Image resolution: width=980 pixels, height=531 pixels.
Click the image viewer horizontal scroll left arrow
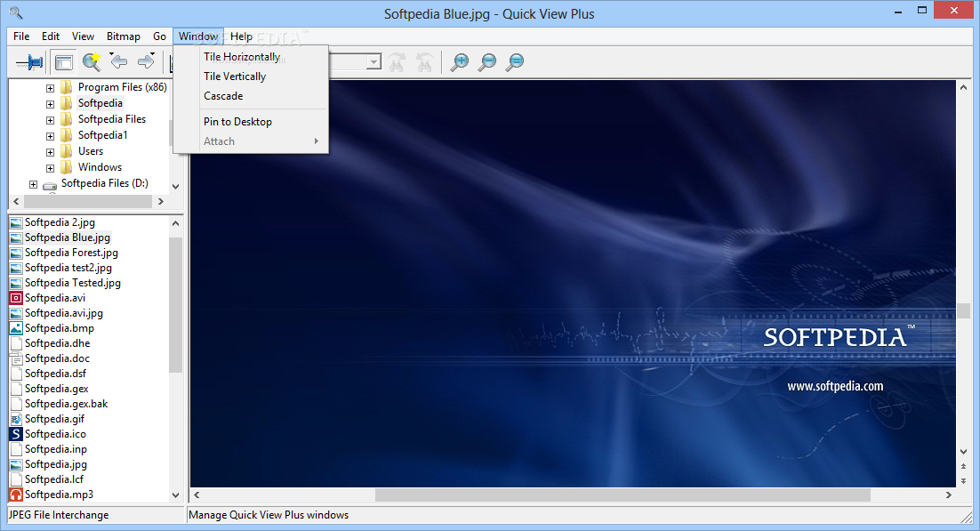(197, 495)
